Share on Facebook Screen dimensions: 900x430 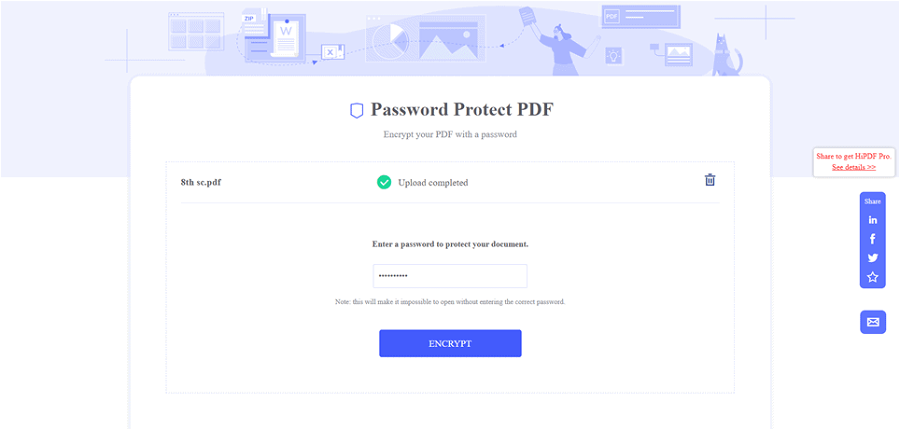coord(872,239)
